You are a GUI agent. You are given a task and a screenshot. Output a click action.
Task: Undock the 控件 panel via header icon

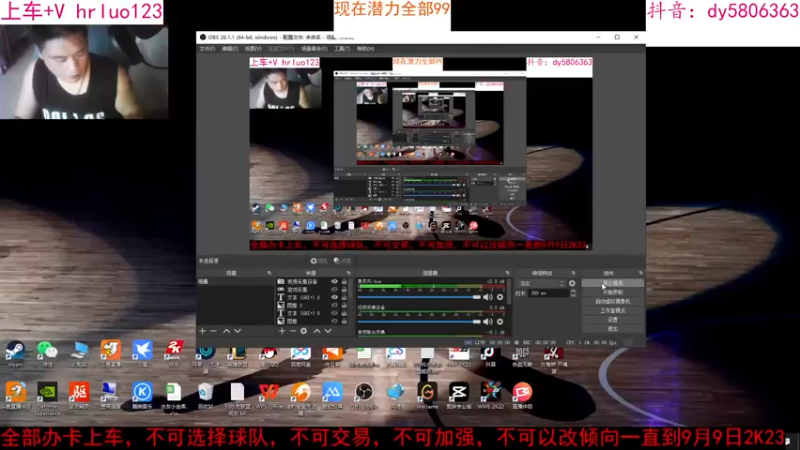coord(640,273)
